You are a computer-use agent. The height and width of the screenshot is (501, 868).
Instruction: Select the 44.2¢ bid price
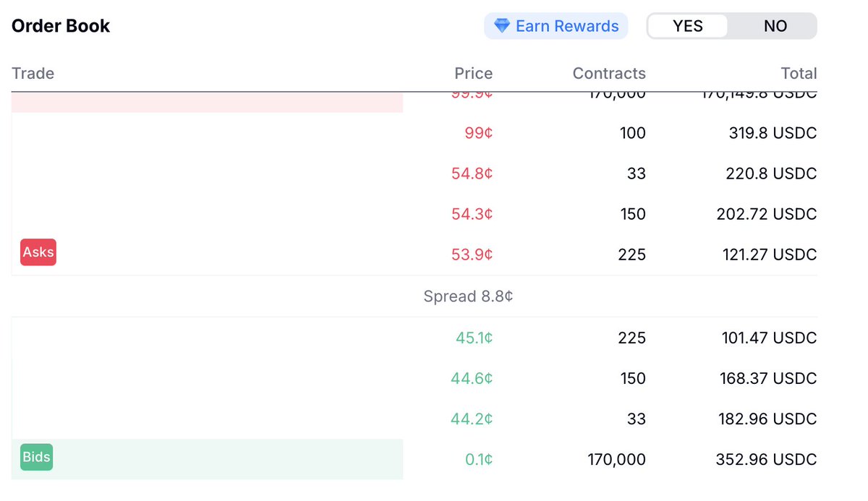(x=472, y=419)
